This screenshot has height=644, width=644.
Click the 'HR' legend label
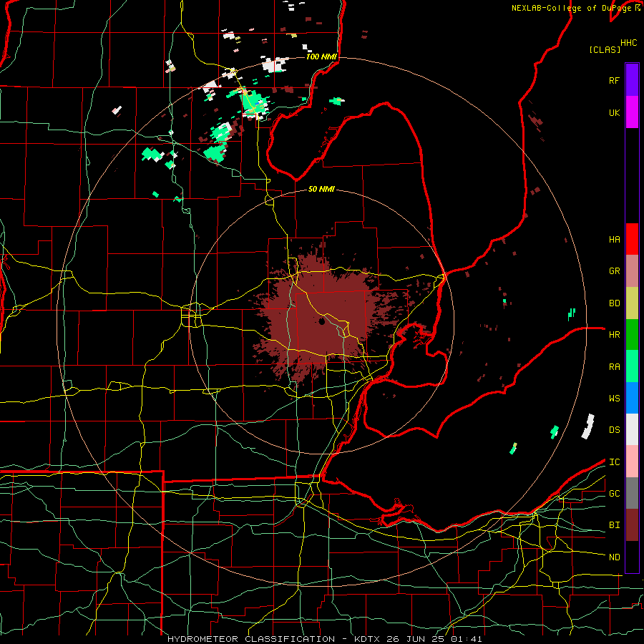(x=614, y=335)
